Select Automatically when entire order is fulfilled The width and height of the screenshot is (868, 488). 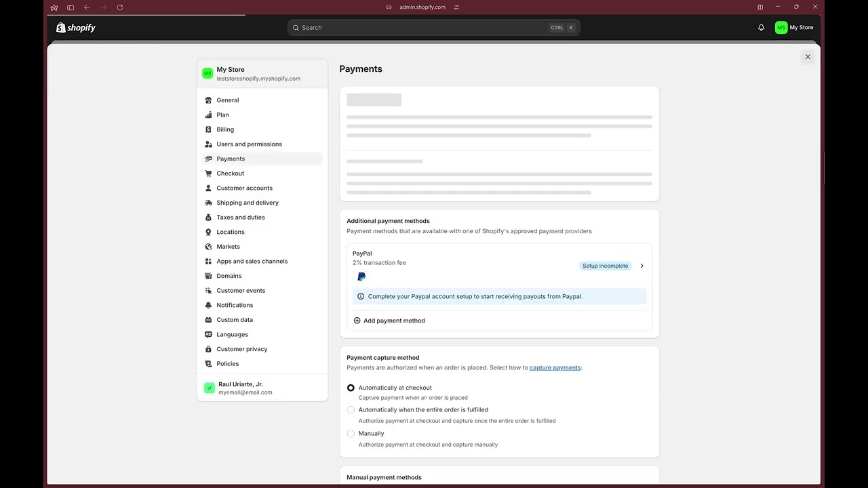pyautogui.click(x=351, y=410)
